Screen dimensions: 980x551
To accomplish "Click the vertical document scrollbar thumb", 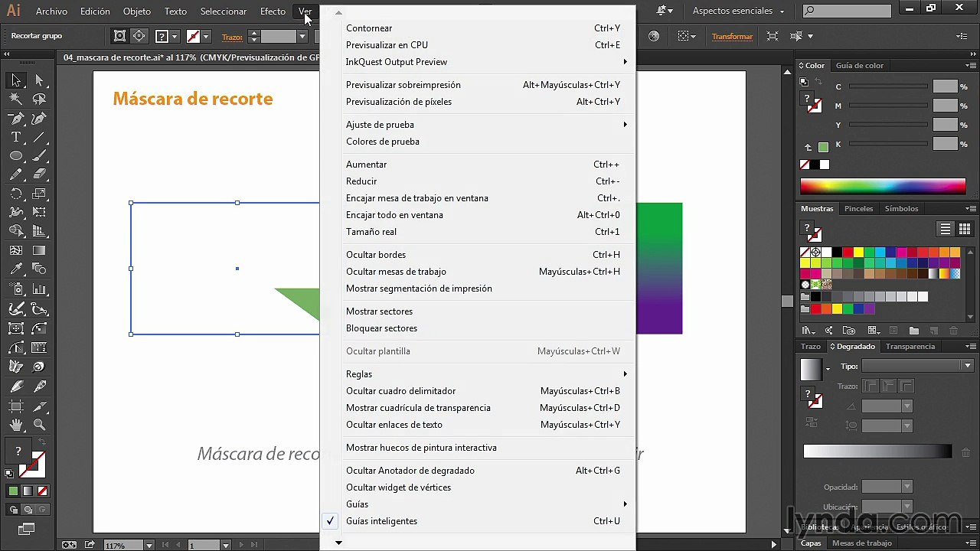I will (x=787, y=302).
